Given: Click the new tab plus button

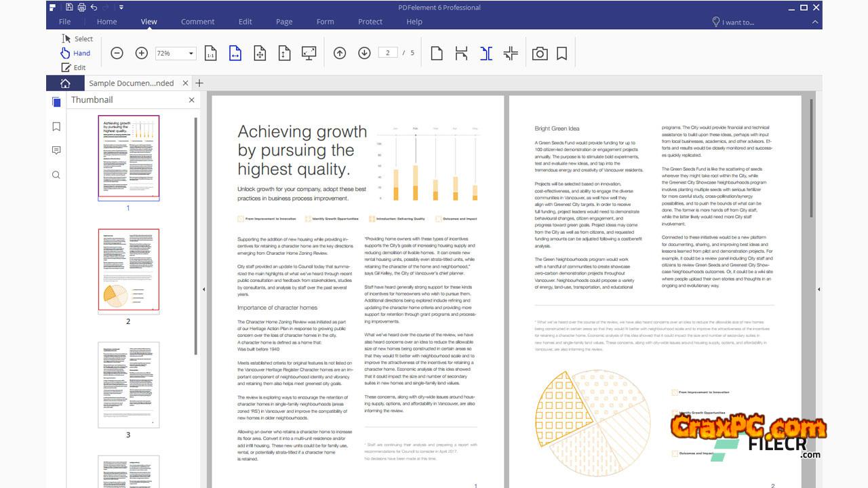Looking at the screenshot, I should coord(199,83).
